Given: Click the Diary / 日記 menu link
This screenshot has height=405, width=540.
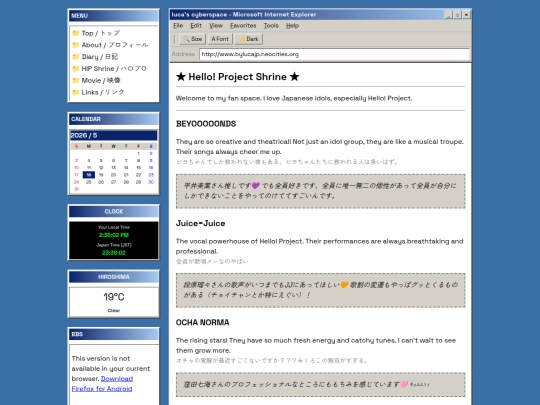Looking at the screenshot, I should coord(100,57).
